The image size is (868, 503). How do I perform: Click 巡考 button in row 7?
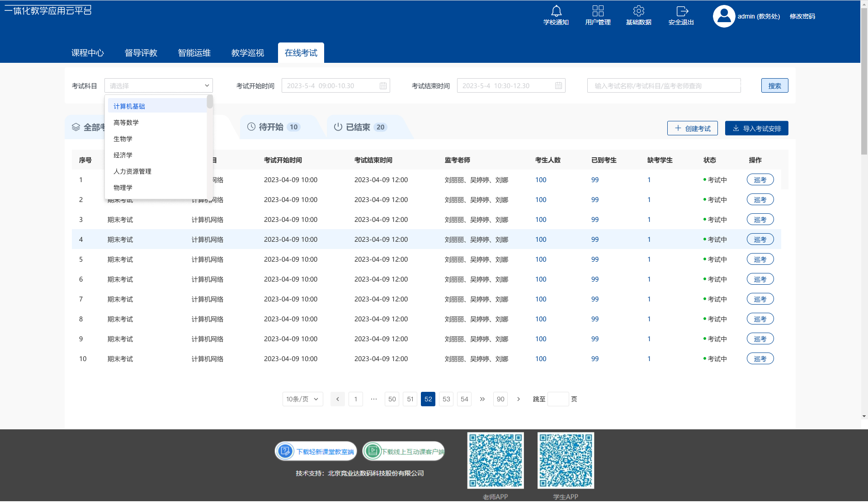click(x=760, y=299)
